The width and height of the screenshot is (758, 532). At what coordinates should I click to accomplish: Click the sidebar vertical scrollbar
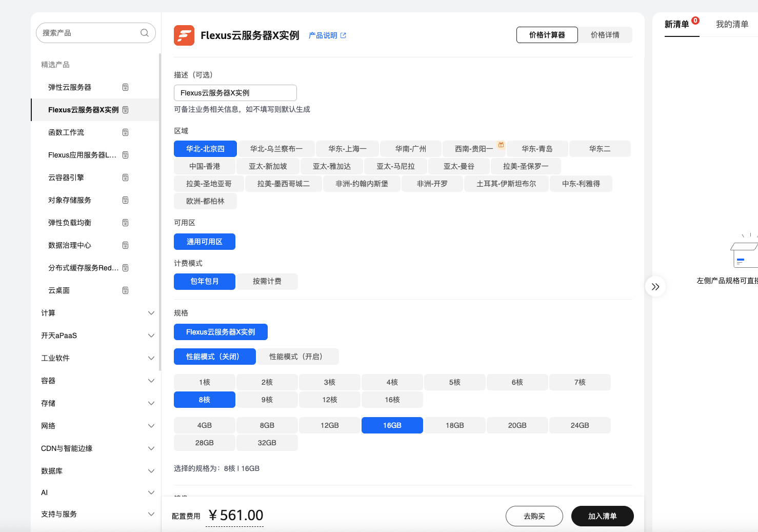[x=160, y=212]
